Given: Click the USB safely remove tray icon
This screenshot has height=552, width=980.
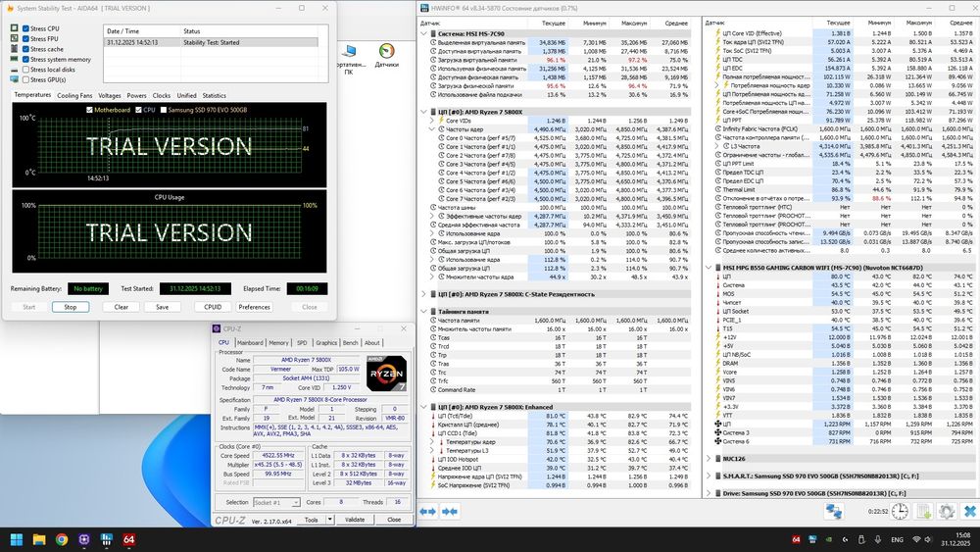Looking at the screenshot, I should [x=861, y=539].
